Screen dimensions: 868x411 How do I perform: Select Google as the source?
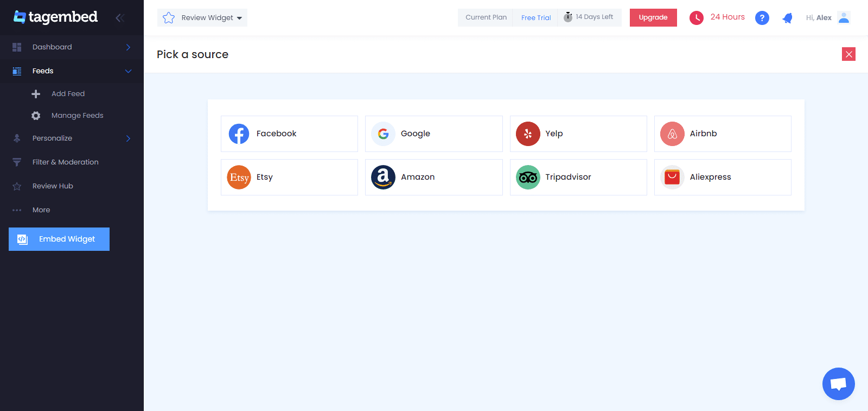coord(434,134)
